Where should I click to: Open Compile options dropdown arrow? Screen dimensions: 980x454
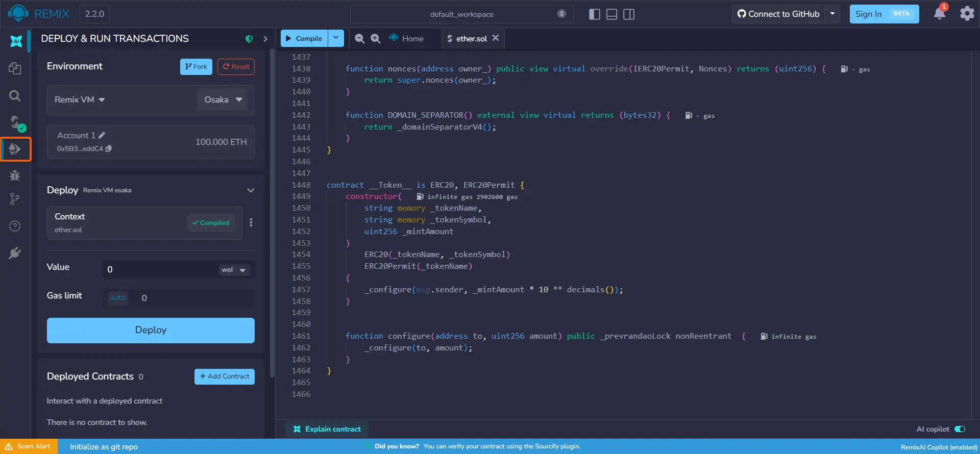335,38
